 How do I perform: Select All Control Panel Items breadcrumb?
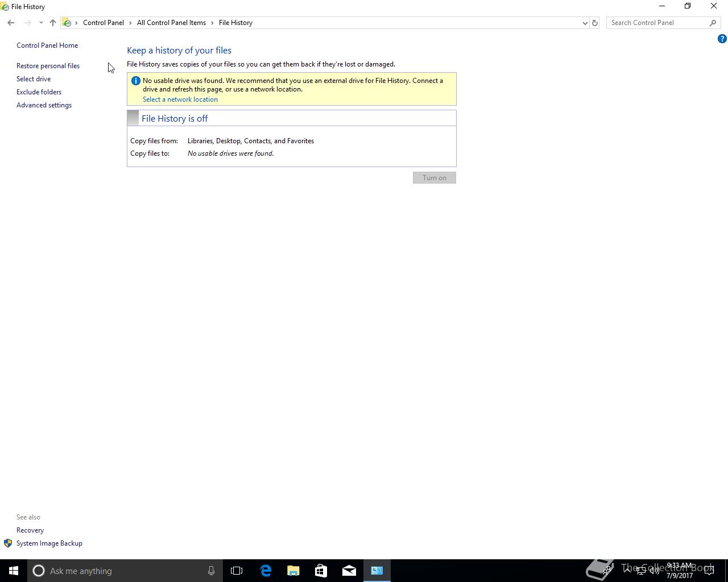click(171, 23)
